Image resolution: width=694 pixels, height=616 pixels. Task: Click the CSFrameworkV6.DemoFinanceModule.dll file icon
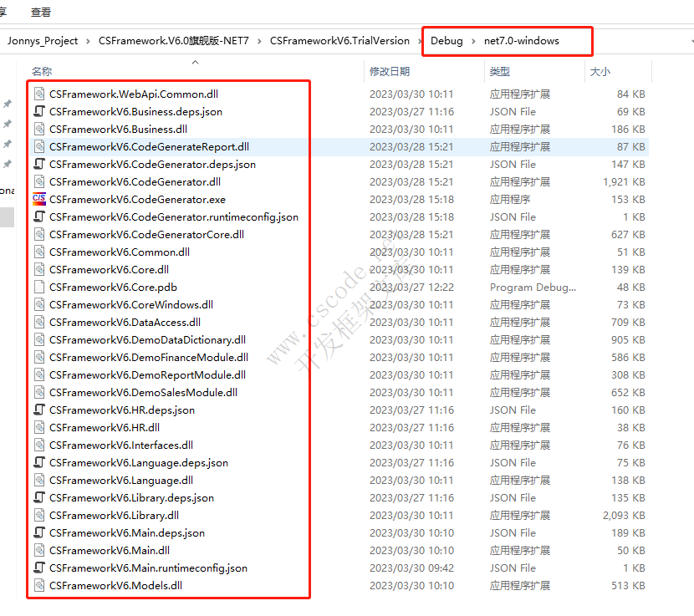click(39, 357)
